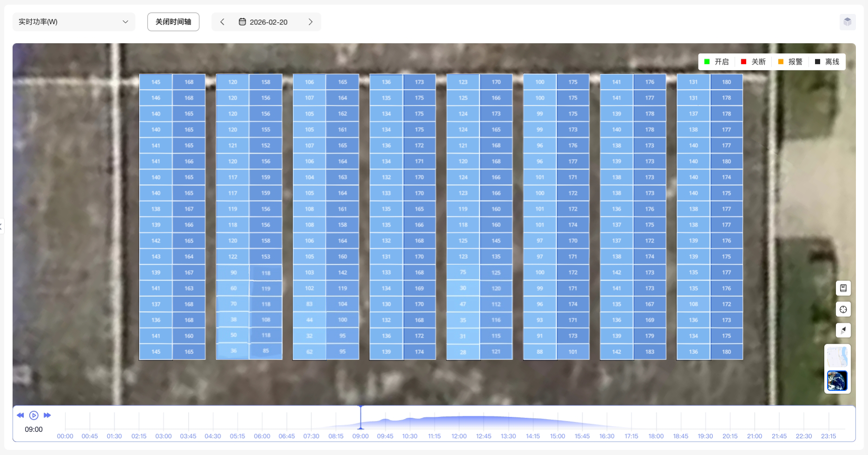The width and height of the screenshot is (868, 455).
Task: Click the 3D cube view icon
Action: pos(848,22)
